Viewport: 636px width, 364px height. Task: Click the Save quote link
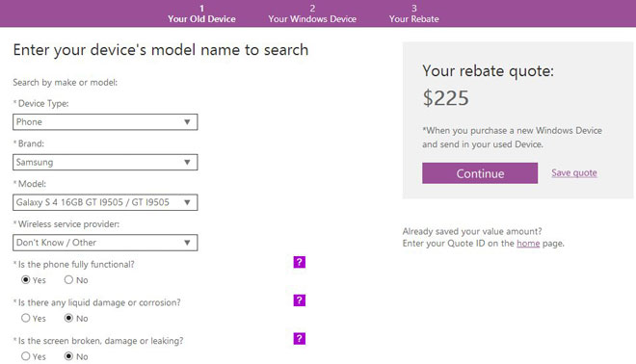[574, 172]
